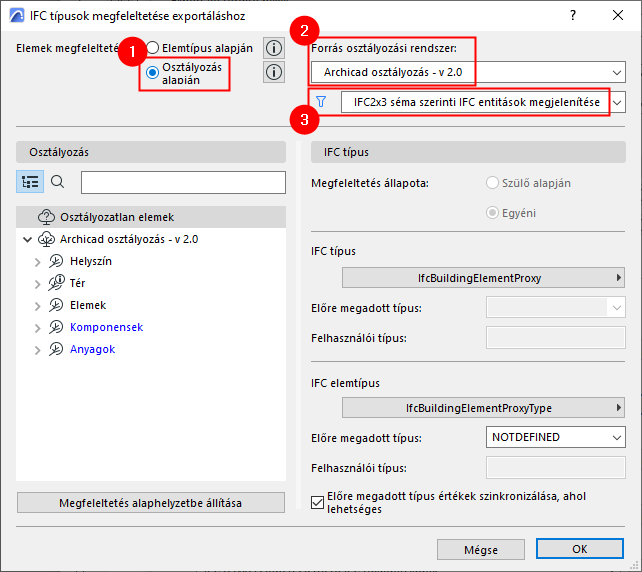Open 'Előre megadott típus' dropdown under IFC típus
Viewport: 642px width, 572px height.
(556, 307)
